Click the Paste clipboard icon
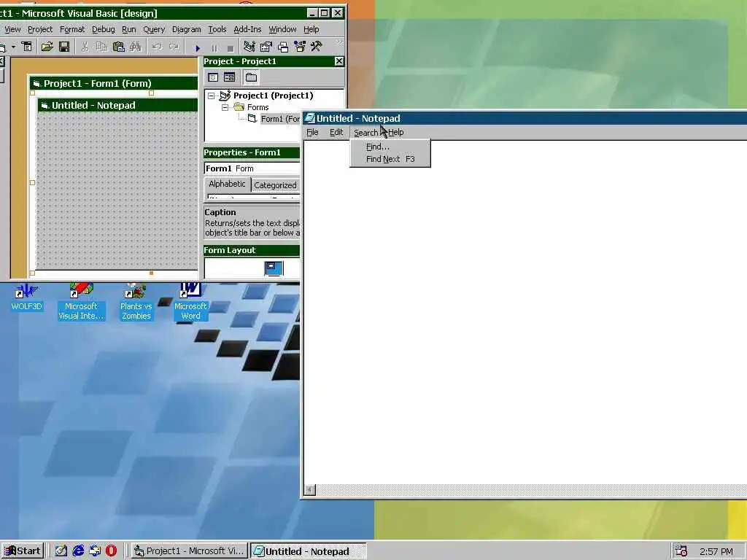The height and width of the screenshot is (560, 747). pos(119,46)
